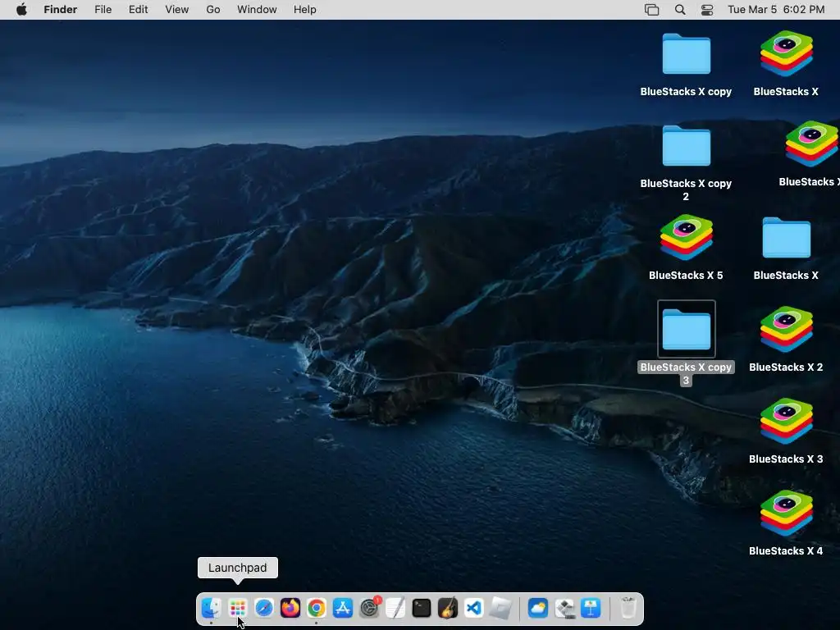Viewport: 840px width, 630px height.
Task: Select the BlueStacks X 4 app icon
Action: pos(786,514)
